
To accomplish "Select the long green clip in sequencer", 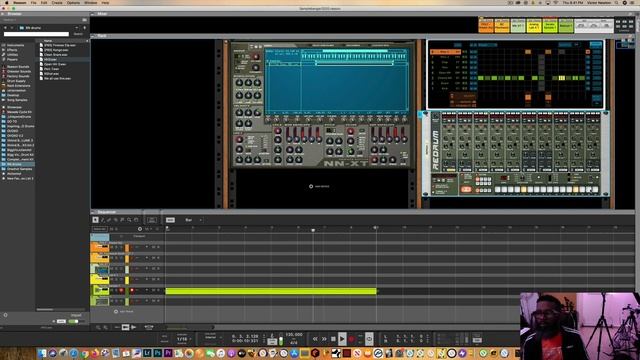I will click(x=271, y=291).
